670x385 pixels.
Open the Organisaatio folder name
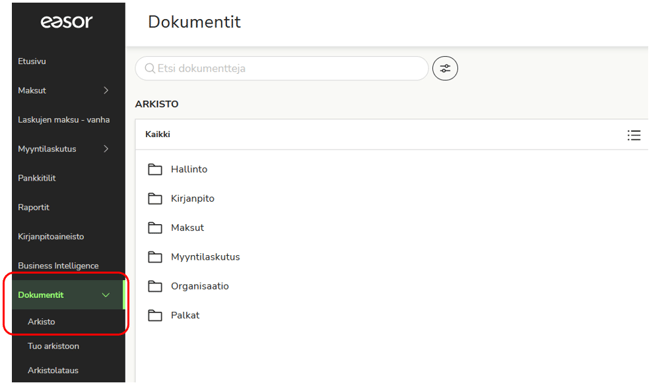(200, 286)
